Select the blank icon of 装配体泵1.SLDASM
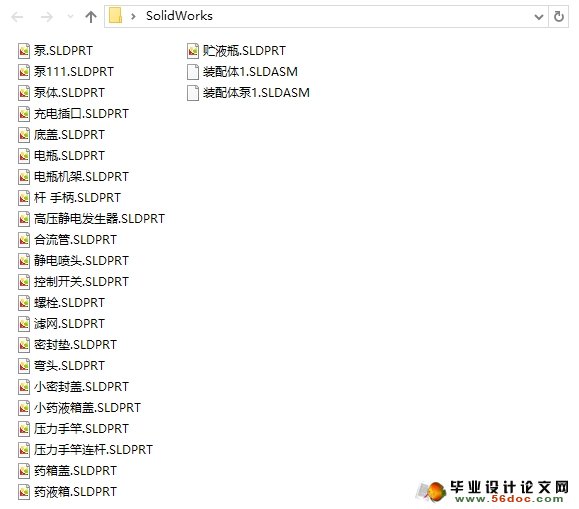 (x=193, y=93)
